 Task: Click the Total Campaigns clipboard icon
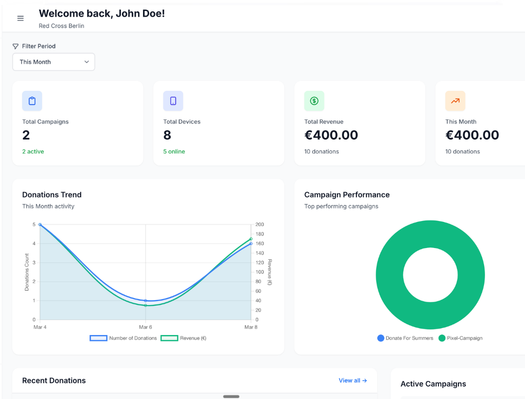(32, 101)
